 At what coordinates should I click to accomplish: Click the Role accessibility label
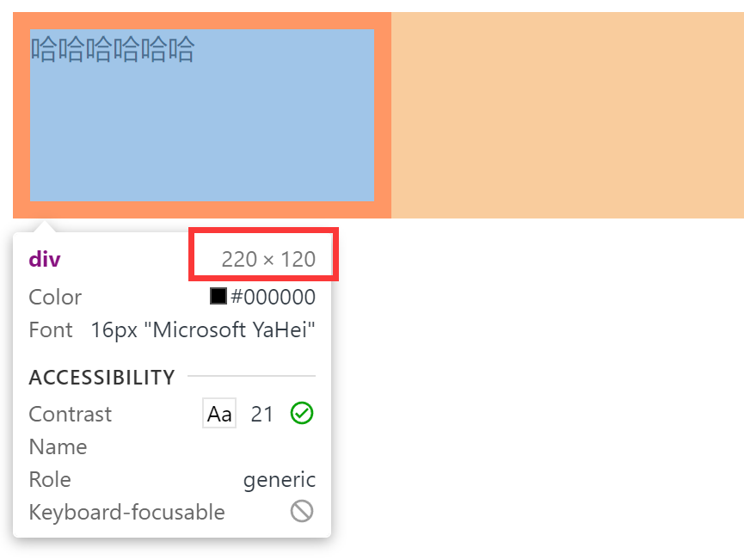50,479
